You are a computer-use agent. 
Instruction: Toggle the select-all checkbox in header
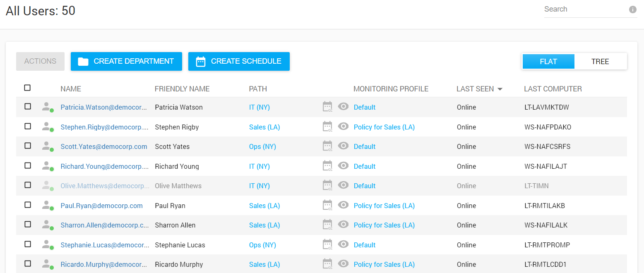[27, 88]
